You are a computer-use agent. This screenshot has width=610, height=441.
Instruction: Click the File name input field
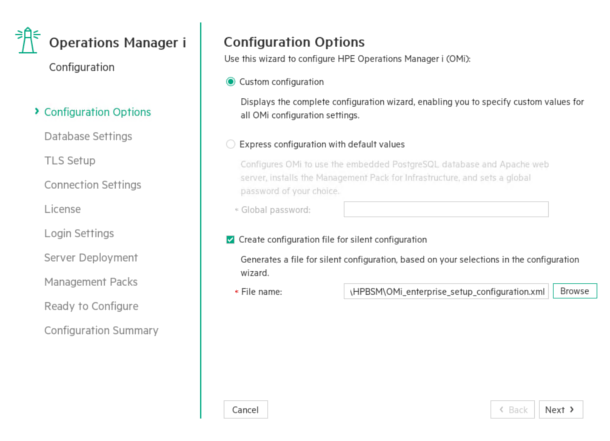pyautogui.click(x=446, y=291)
